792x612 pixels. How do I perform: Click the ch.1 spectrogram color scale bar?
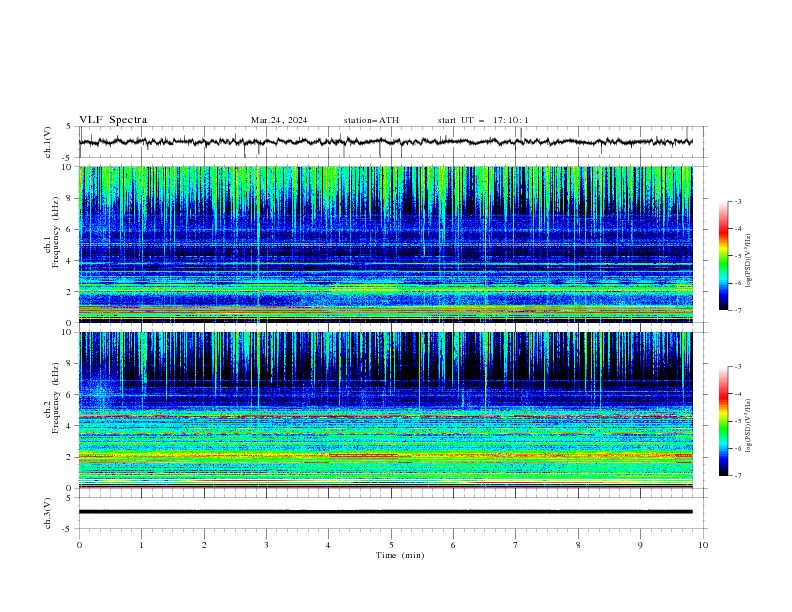(724, 256)
